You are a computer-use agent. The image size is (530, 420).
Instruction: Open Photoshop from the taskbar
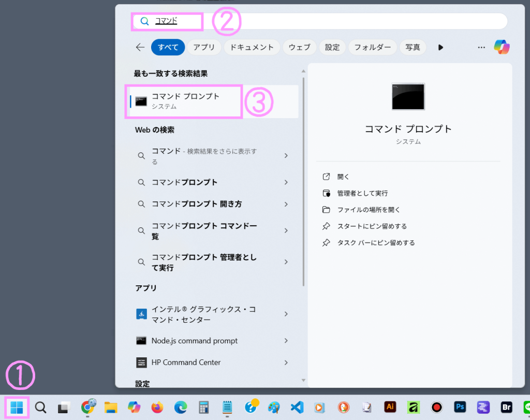pyautogui.click(x=460, y=408)
